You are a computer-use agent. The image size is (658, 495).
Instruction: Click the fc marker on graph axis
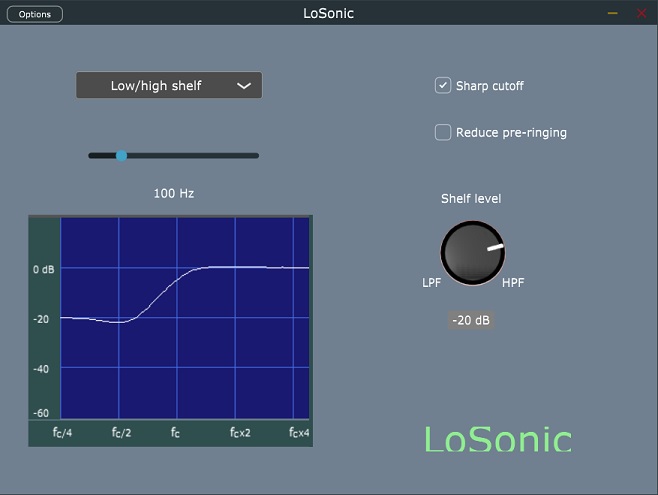[175, 433]
